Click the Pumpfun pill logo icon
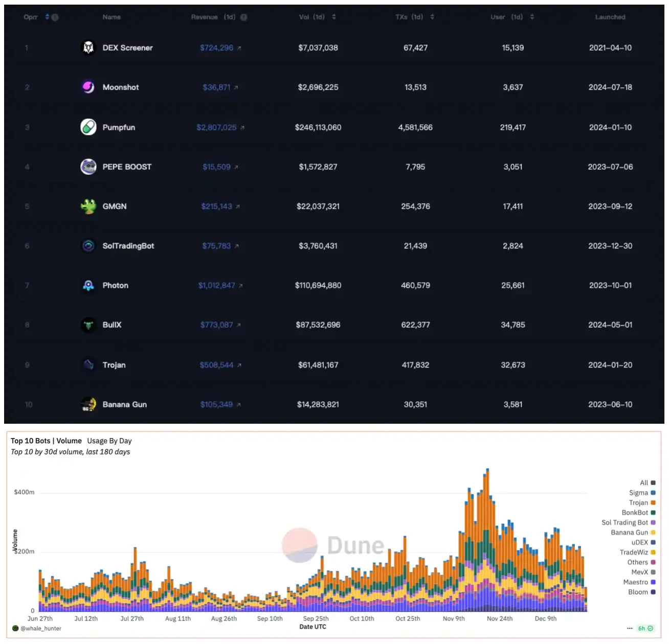The width and height of the screenshot is (669, 644). (x=88, y=127)
